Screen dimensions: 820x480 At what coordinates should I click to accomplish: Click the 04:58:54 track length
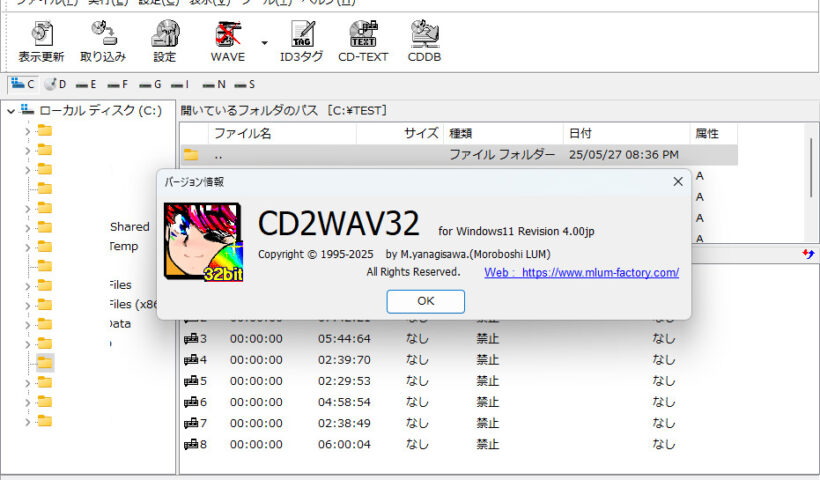click(344, 402)
